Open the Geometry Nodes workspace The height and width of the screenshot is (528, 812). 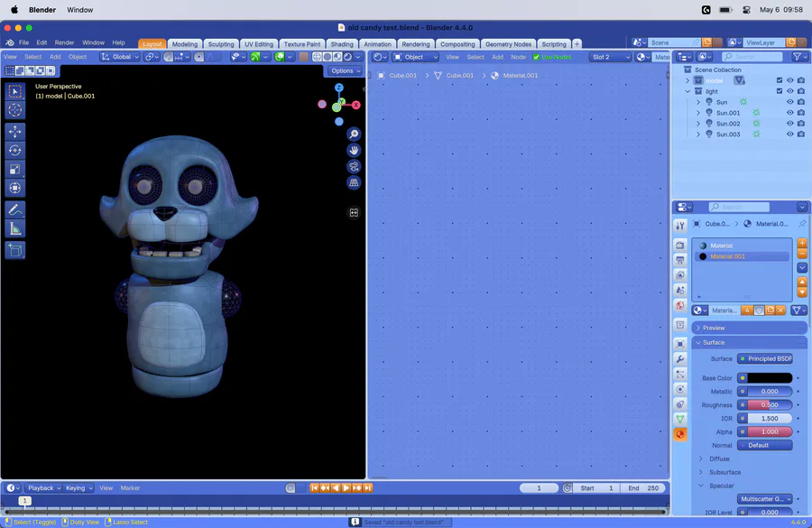[x=508, y=44]
